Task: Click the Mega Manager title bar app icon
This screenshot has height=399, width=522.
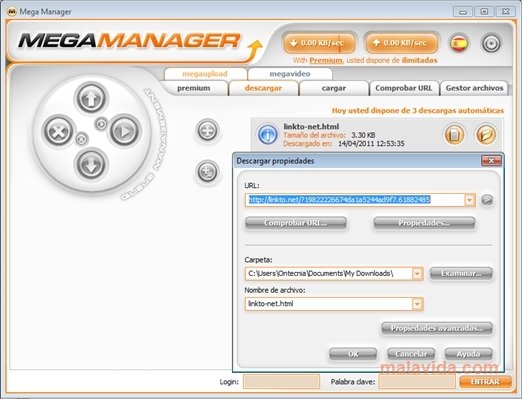Action: click(x=12, y=12)
